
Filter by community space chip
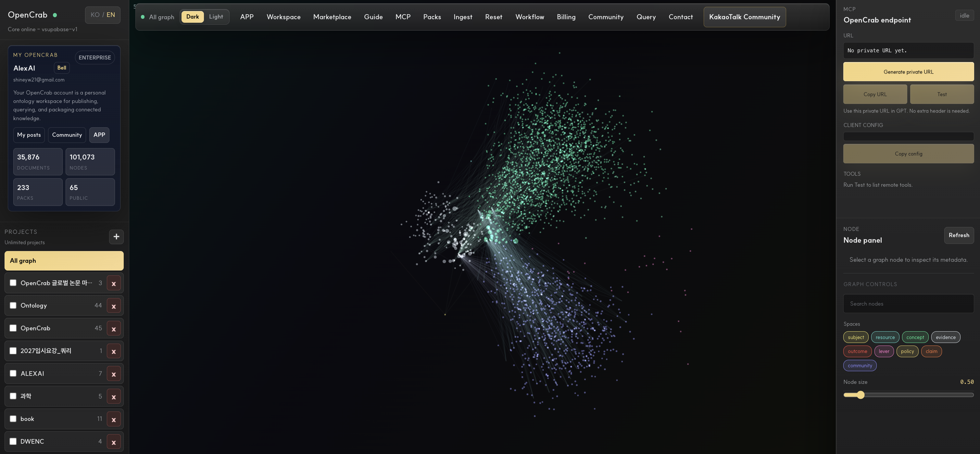point(860,365)
